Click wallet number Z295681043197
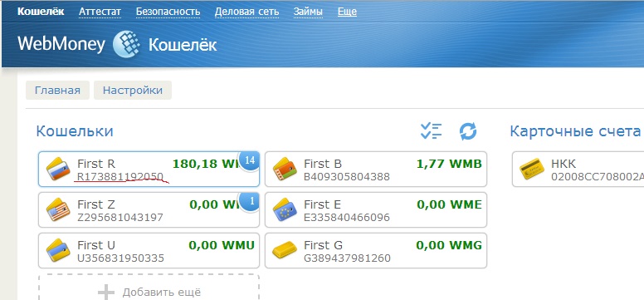Screen dimensions: 644x300 (x=120, y=217)
